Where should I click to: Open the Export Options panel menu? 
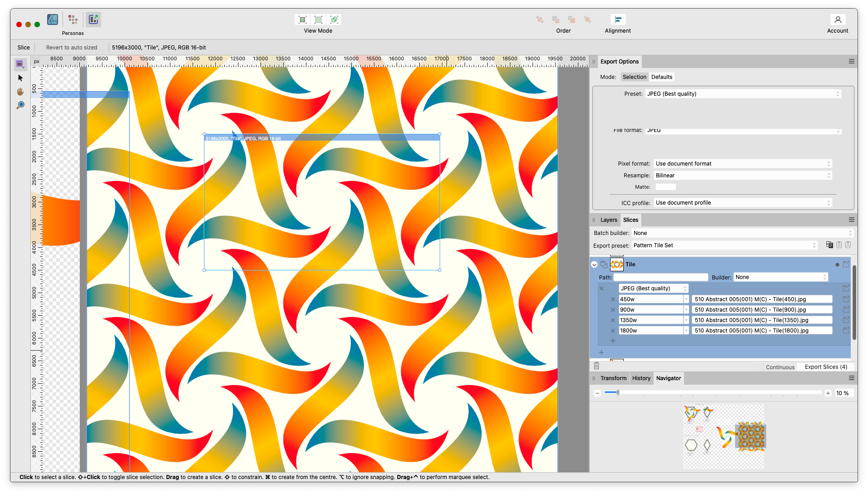coord(851,62)
